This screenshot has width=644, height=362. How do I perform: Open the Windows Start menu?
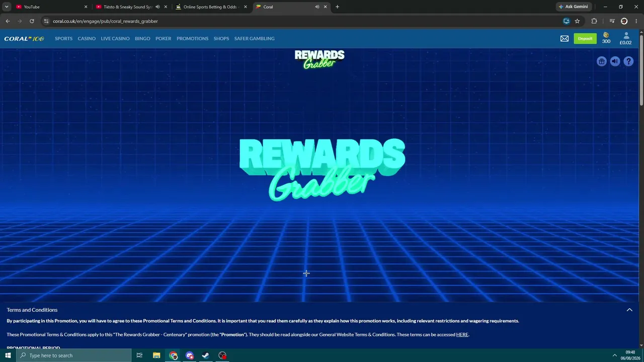tap(8, 355)
